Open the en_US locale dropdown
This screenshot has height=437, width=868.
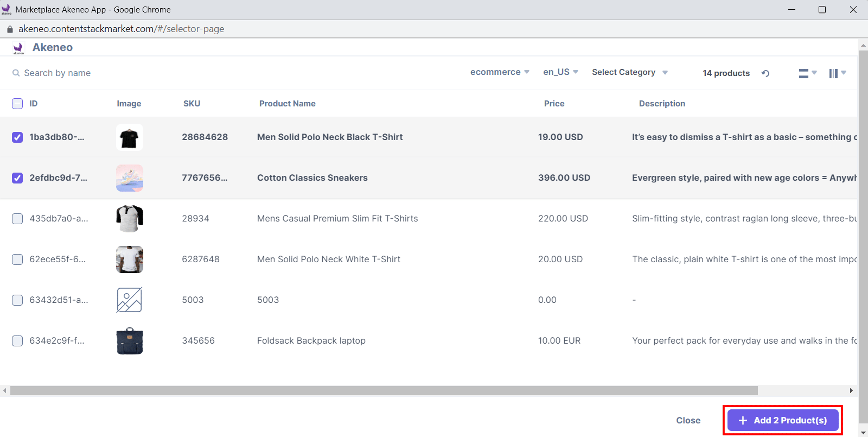(x=561, y=72)
